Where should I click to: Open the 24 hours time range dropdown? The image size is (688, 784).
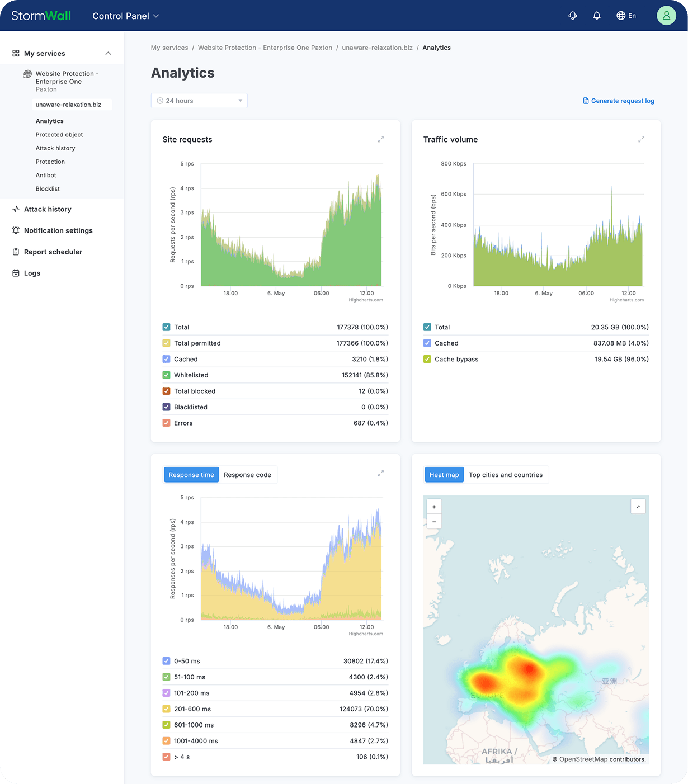pos(199,101)
